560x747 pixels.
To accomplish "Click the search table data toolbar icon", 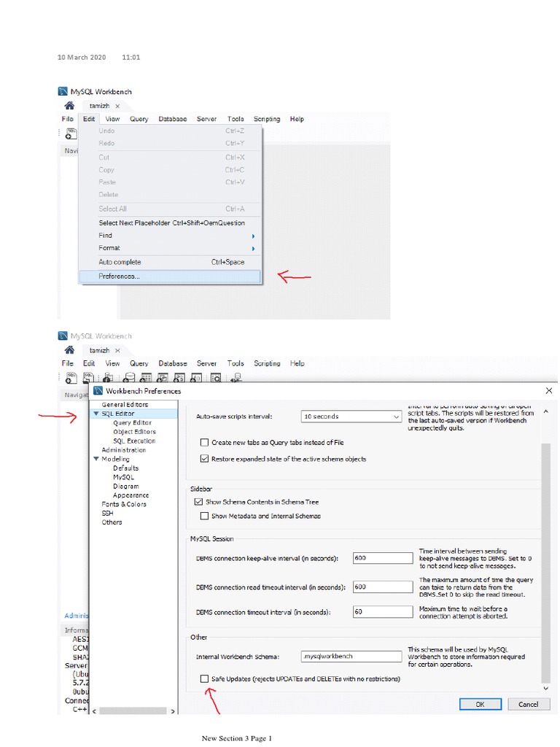I will coord(216,378).
